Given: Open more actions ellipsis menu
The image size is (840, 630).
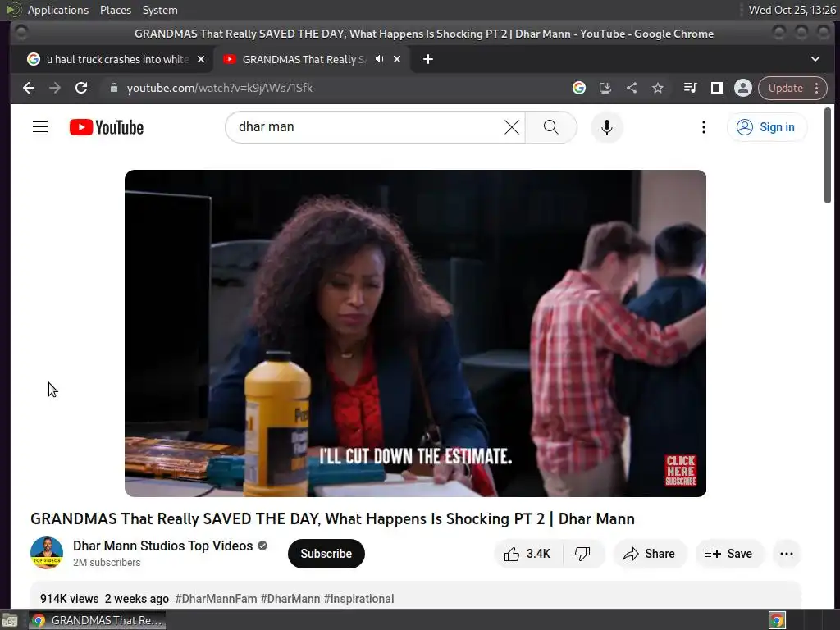Looking at the screenshot, I should tap(787, 554).
